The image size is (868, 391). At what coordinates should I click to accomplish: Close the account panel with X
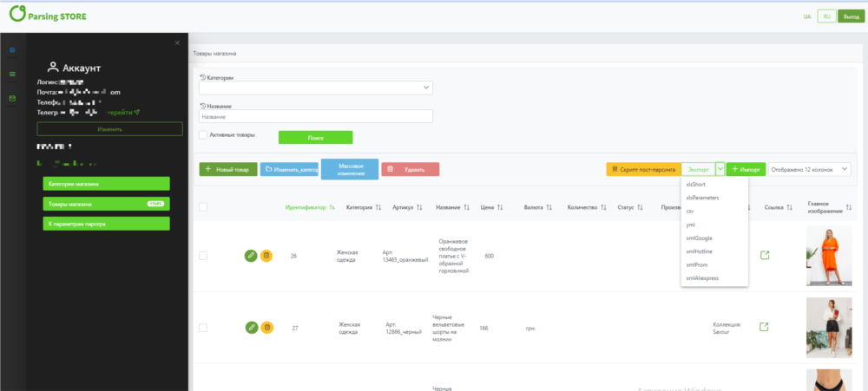coord(177,42)
